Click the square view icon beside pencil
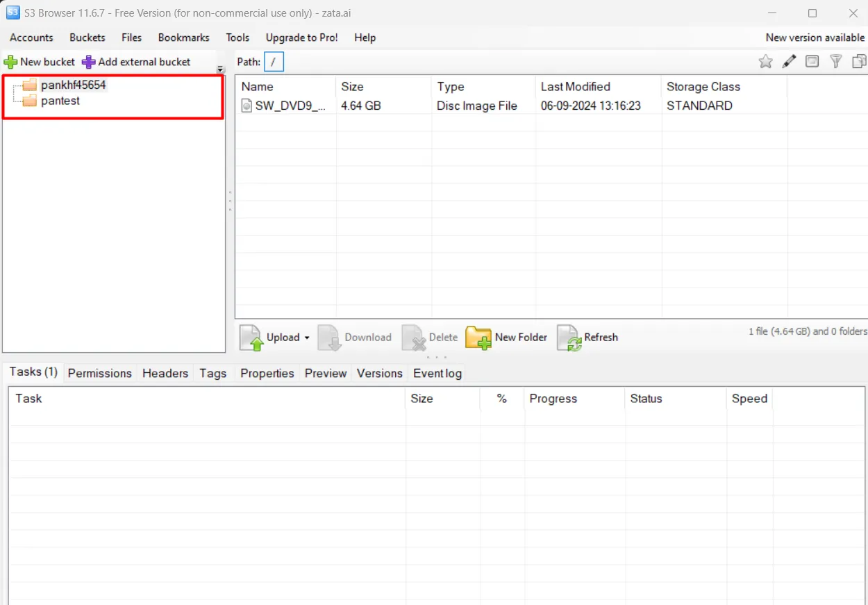Image resolution: width=868 pixels, height=605 pixels. click(x=812, y=61)
